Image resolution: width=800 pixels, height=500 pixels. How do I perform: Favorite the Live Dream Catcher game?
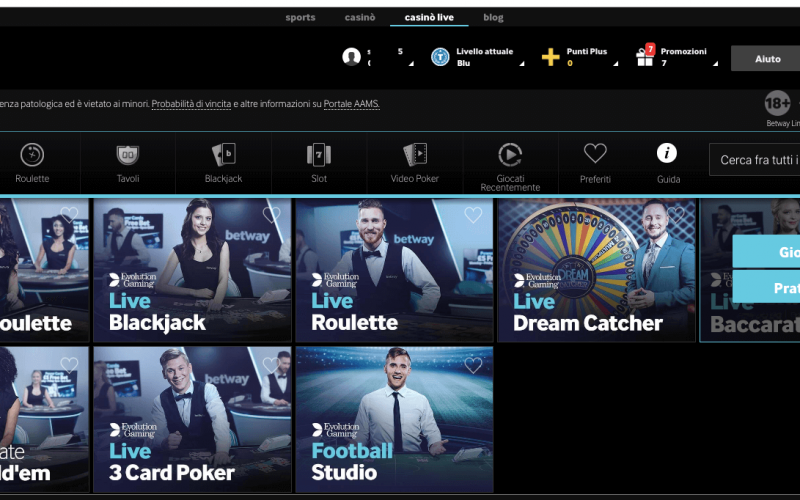coord(676,215)
